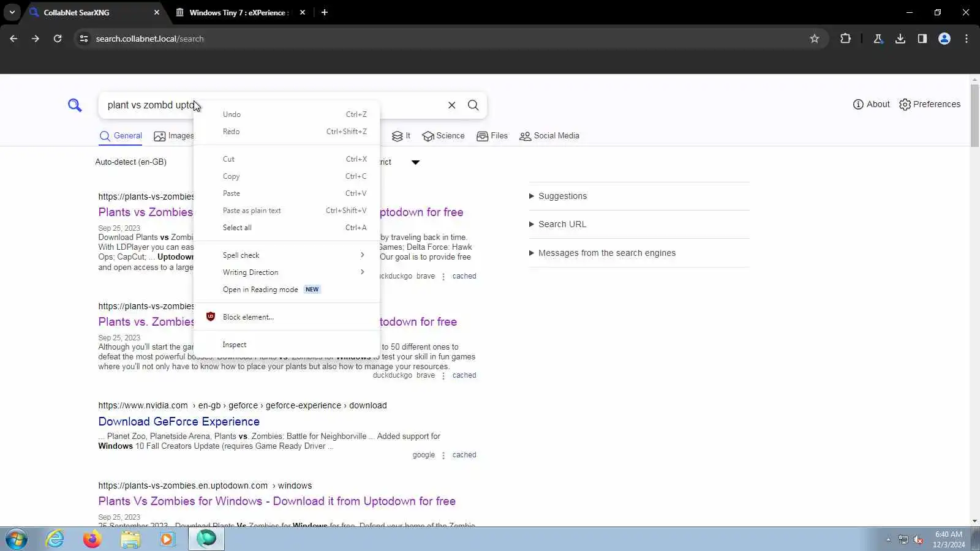Viewport: 980px width, 551px height.
Task: Open the Writing Direction submenu
Action: (x=287, y=272)
